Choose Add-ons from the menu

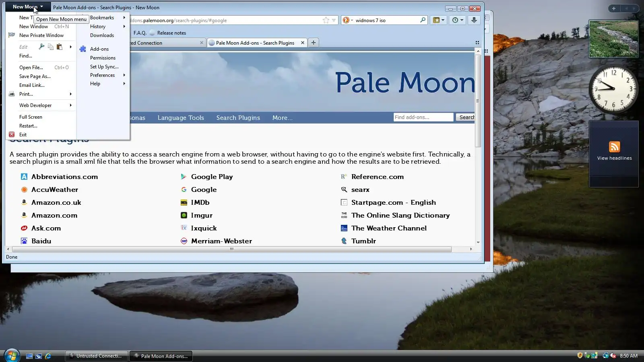104,49
